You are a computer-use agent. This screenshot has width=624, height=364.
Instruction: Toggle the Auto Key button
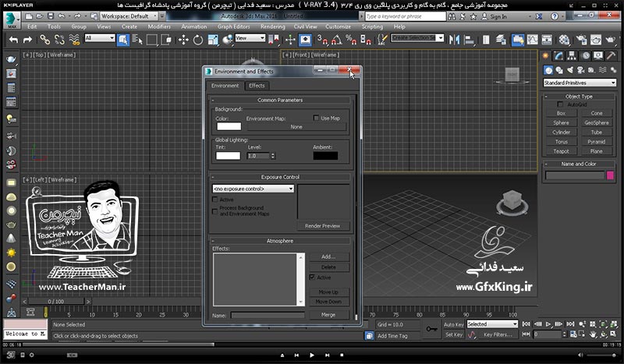click(454, 324)
